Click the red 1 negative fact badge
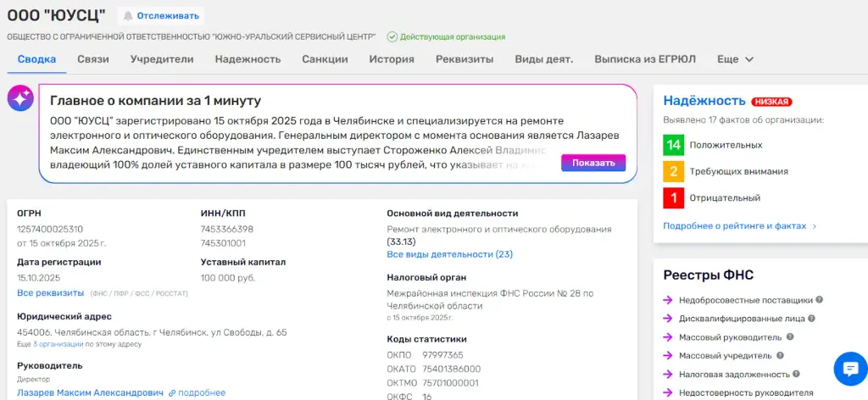Image resolution: width=868 pixels, height=400 pixels. [x=673, y=198]
